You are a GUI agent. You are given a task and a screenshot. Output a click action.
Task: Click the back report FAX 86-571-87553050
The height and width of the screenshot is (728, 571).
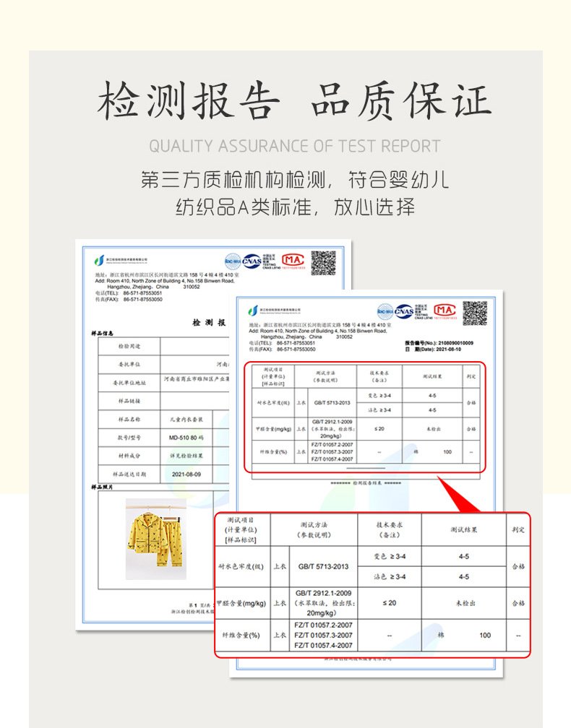coord(142,300)
